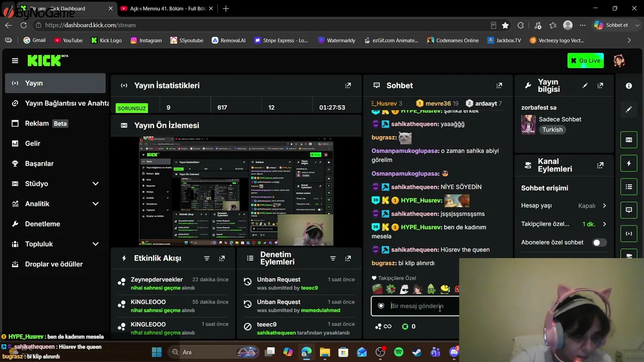644x362 pixels.
Task: Open the Takipçilere özel duration chevron
Action: (604, 224)
